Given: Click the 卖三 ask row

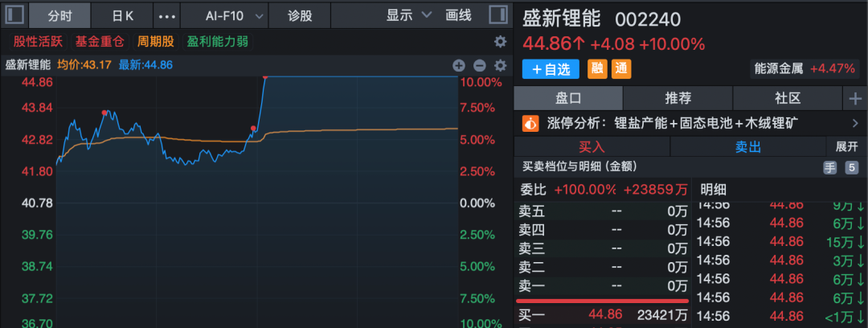Looking at the screenshot, I should coord(602,248).
